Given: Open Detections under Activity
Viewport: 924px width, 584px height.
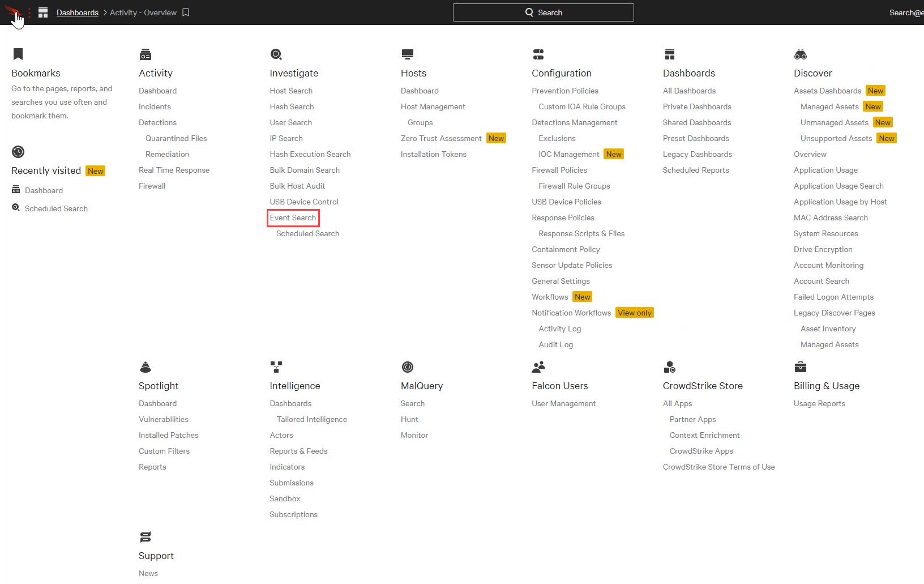Looking at the screenshot, I should (x=157, y=122).
